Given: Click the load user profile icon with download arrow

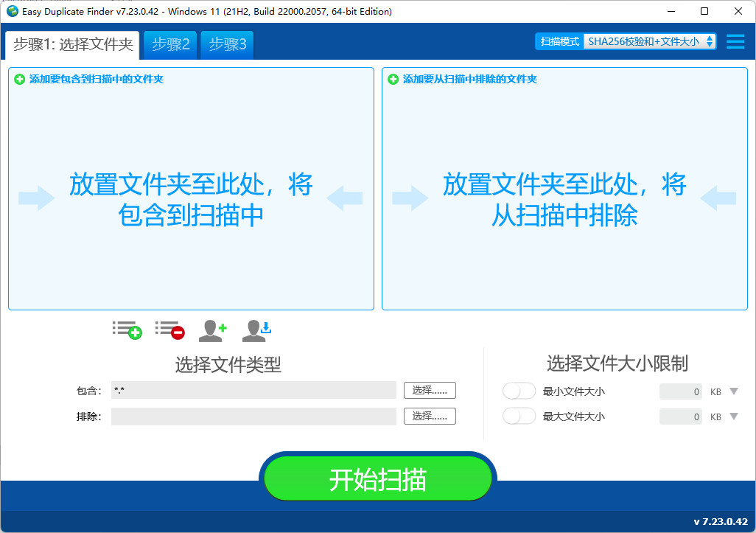Looking at the screenshot, I should 256,331.
